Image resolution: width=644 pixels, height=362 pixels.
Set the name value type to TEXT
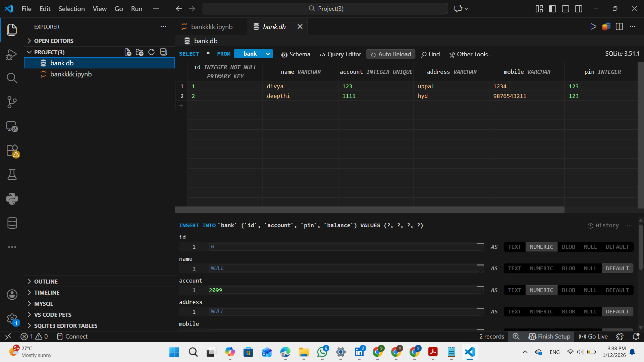click(x=515, y=268)
